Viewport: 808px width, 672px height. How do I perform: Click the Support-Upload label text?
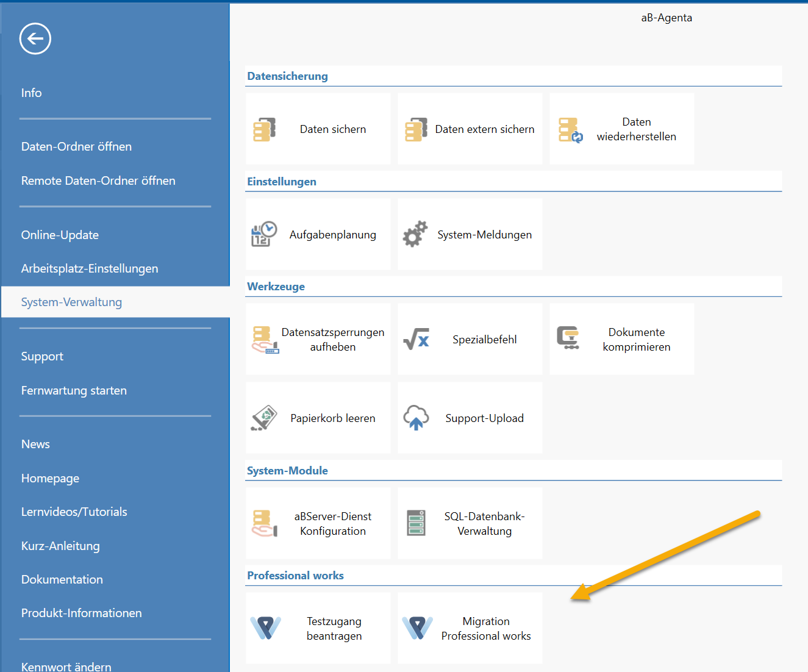pos(485,418)
